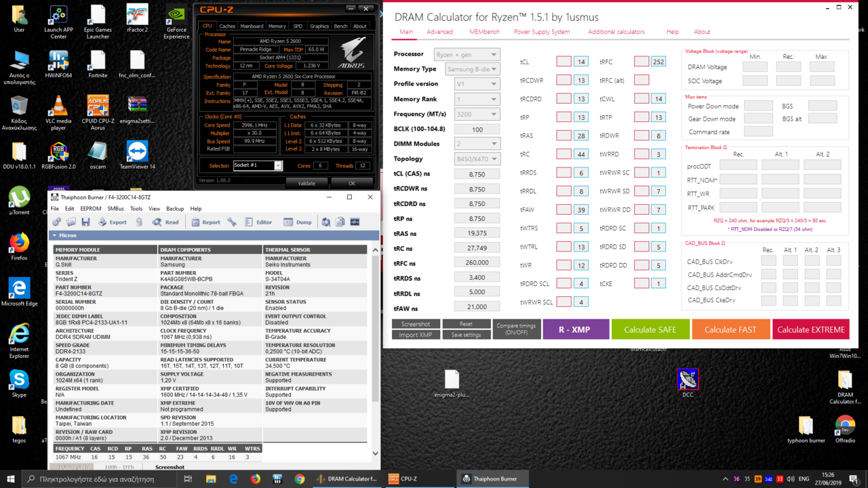Click the Import XMP button
This screenshot has height=488, width=868.
click(x=416, y=335)
